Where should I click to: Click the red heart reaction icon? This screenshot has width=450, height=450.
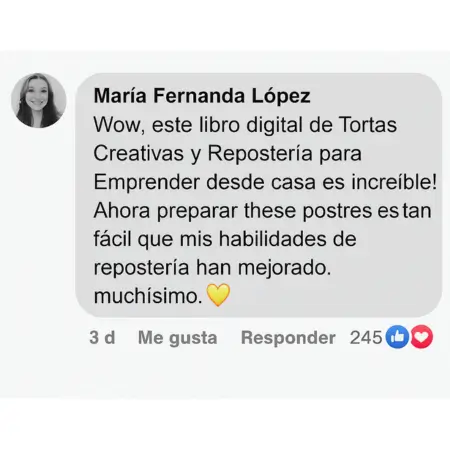pyautogui.click(x=422, y=337)
